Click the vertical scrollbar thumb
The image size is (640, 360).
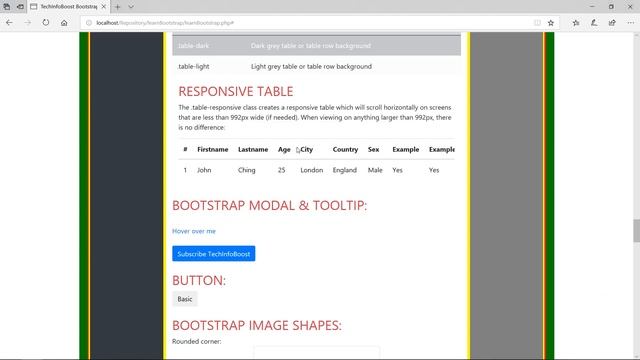tap(636, 231)
